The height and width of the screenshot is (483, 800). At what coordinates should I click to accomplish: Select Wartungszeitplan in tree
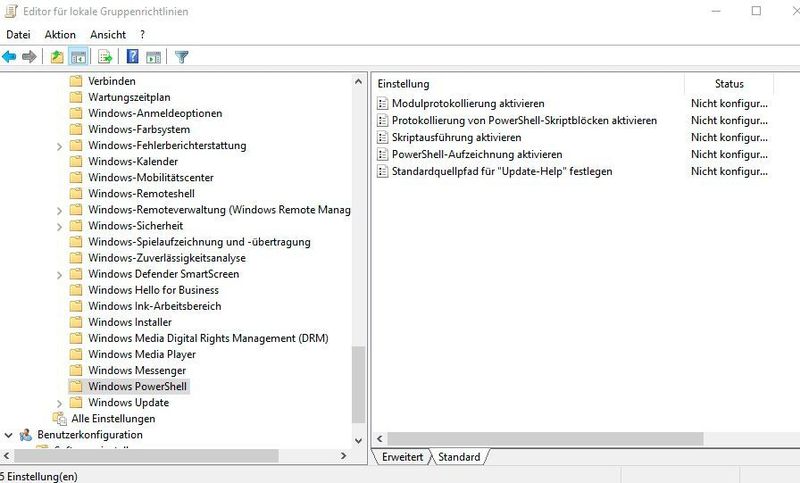129,97
